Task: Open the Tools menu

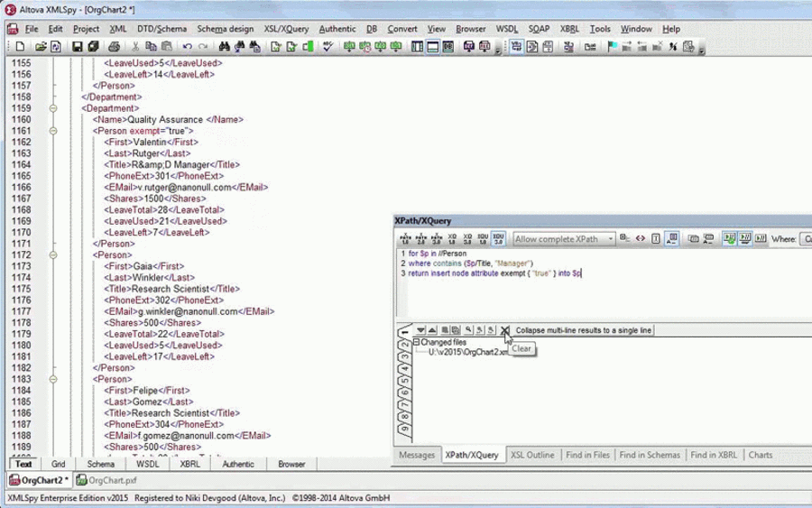Action: pyautogui.click(x=600, y=29)
